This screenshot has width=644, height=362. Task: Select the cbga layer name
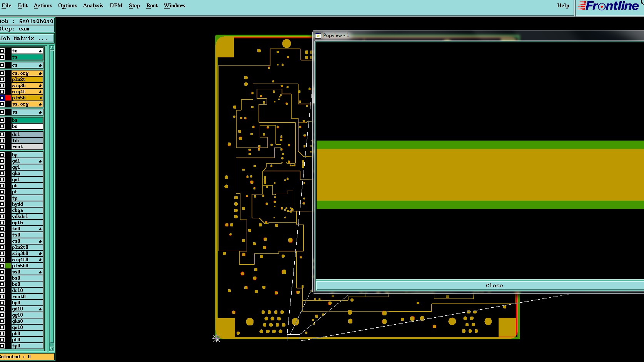pos(27,210)
